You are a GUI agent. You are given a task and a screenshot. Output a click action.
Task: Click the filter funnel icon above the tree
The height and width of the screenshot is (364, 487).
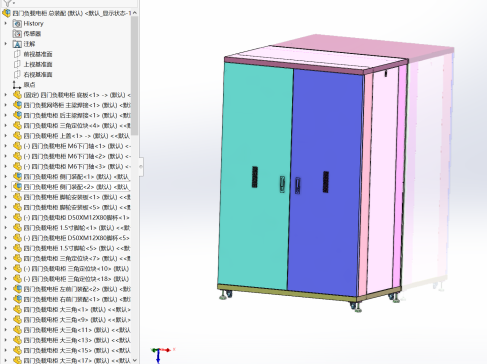coord(7,3)
